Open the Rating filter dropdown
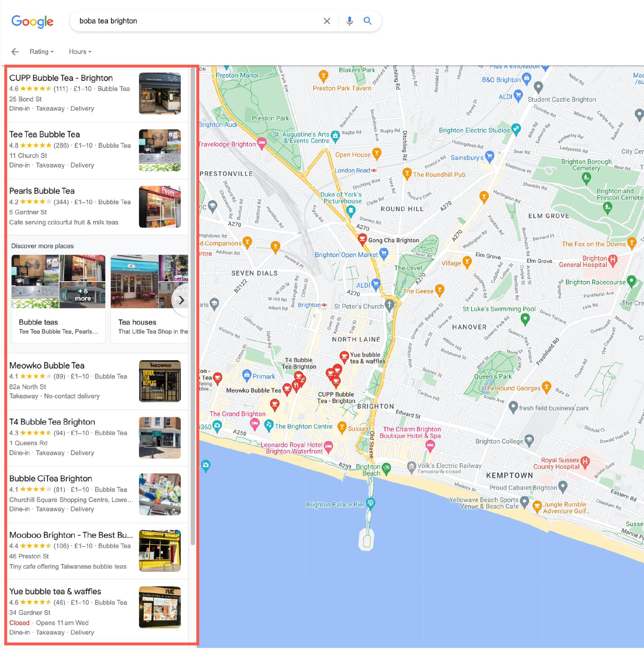The image size is (644, 650). pyautogui.click(x=41, y=52)
